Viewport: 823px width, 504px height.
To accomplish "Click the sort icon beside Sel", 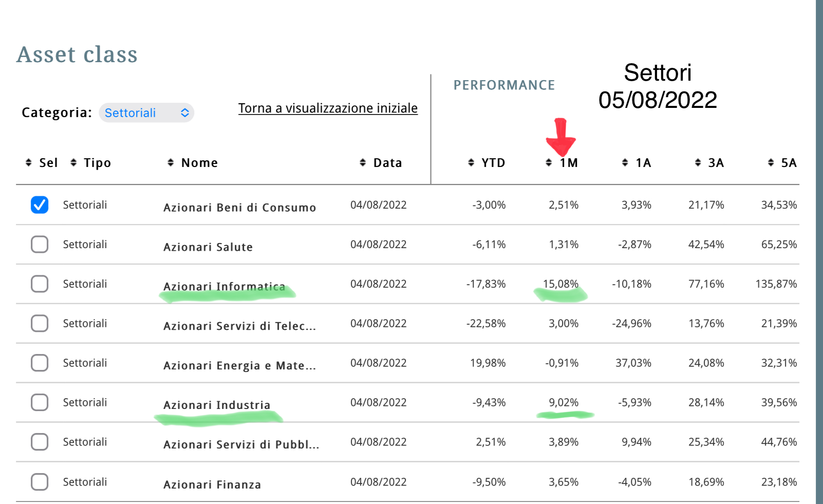I will (x=29, y=163).
